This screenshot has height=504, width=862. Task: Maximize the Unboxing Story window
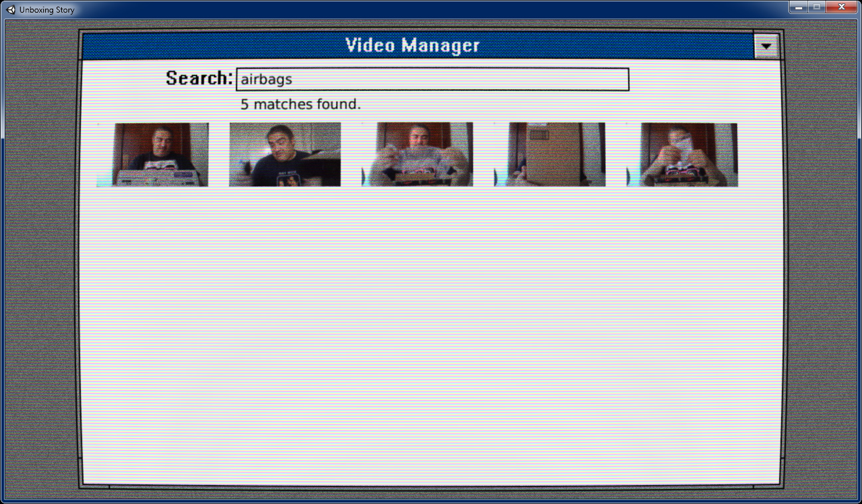point(817,7)
